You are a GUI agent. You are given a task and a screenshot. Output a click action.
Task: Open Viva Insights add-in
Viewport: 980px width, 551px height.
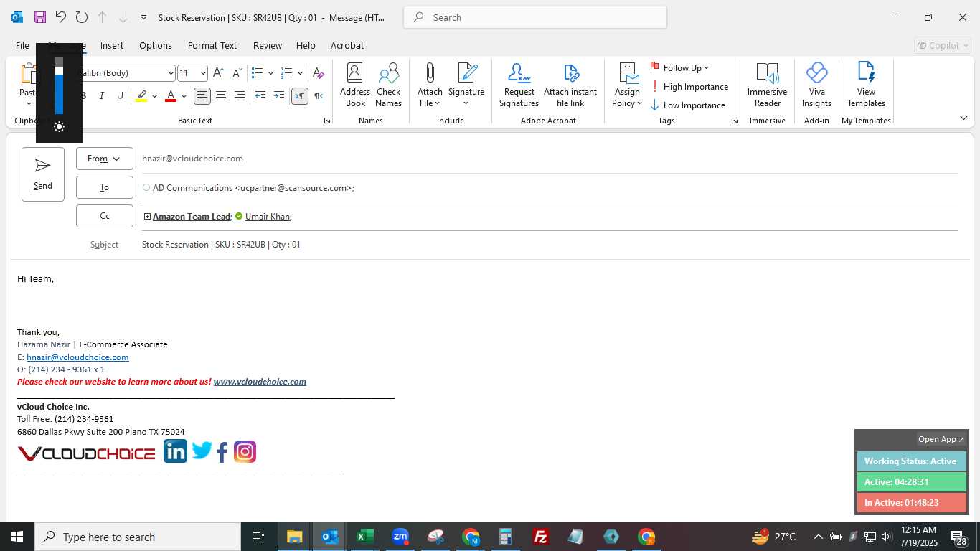816,85
